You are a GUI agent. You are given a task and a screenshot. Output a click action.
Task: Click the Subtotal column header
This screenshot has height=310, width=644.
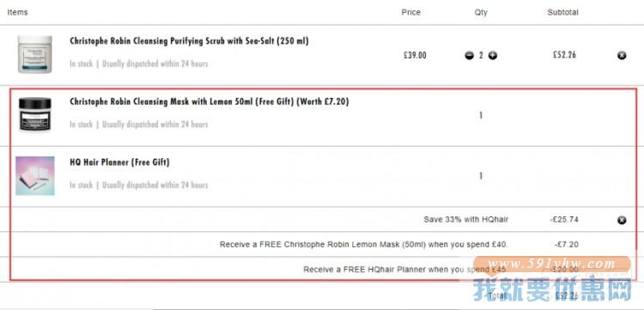pos(562,12)
